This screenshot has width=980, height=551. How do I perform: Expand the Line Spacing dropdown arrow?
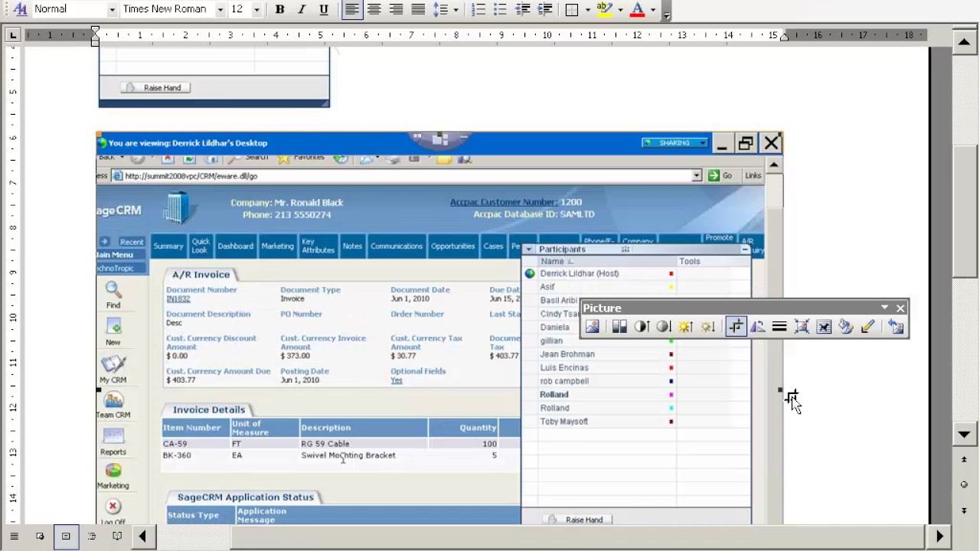coord(456,9)
